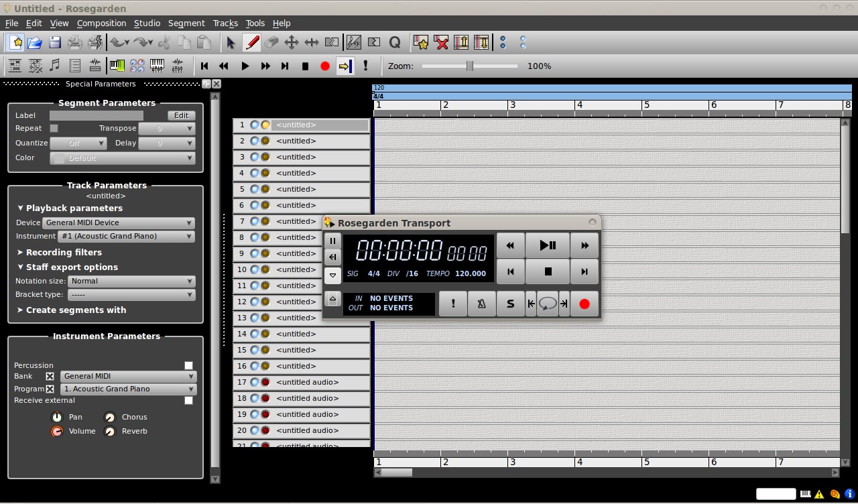Click Play/Pause in the Rosegarden Transport window
This screenshot has height=504, width=858.
[x=548, y=245]
